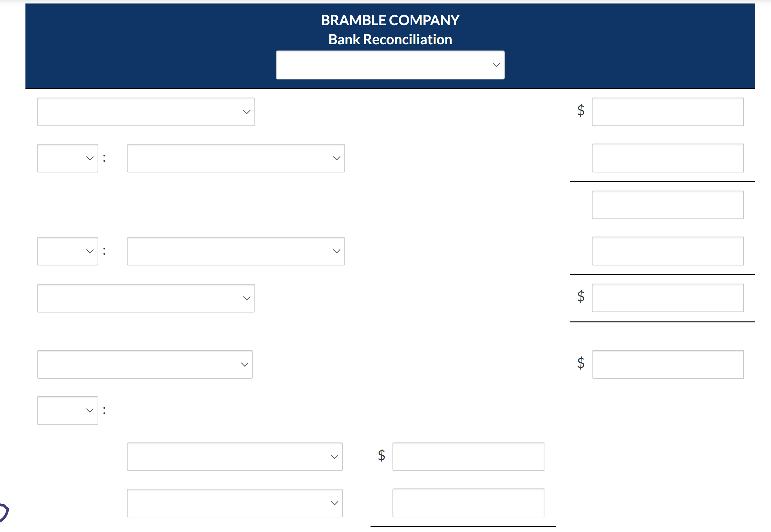Open the indented description dropdown near the bottom

point(235,456)
